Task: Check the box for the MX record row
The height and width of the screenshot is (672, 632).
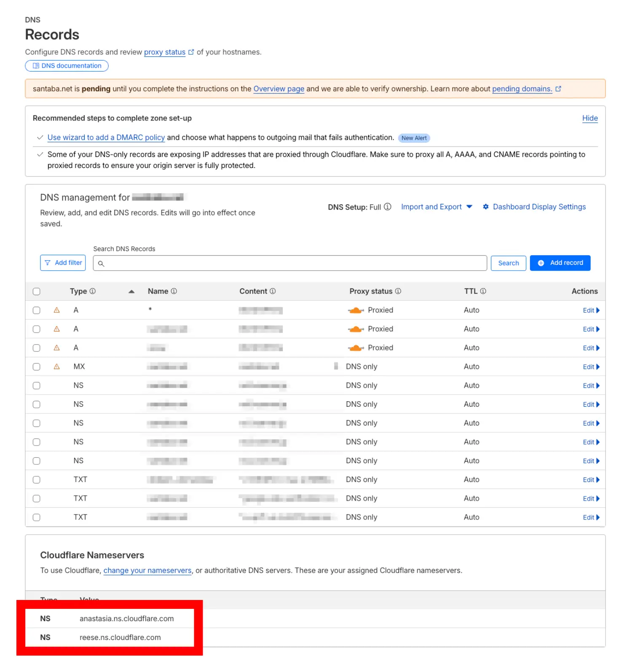Action: pos(37,367)
